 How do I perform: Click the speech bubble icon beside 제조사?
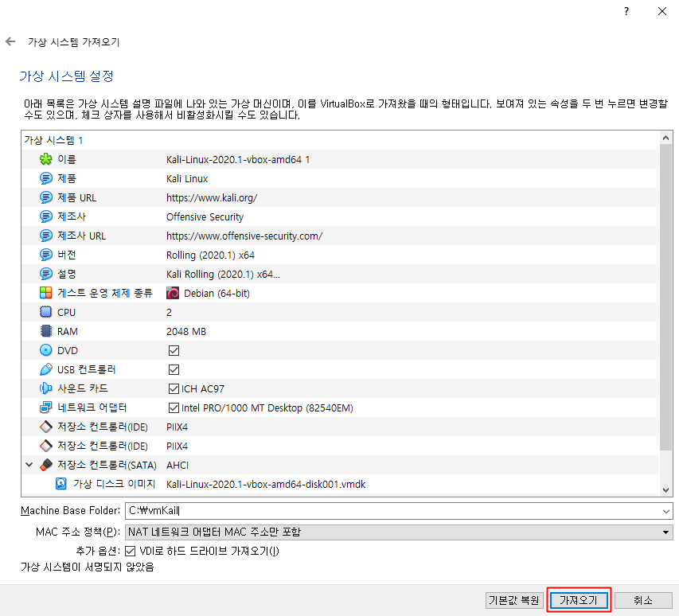pos(46,216)
